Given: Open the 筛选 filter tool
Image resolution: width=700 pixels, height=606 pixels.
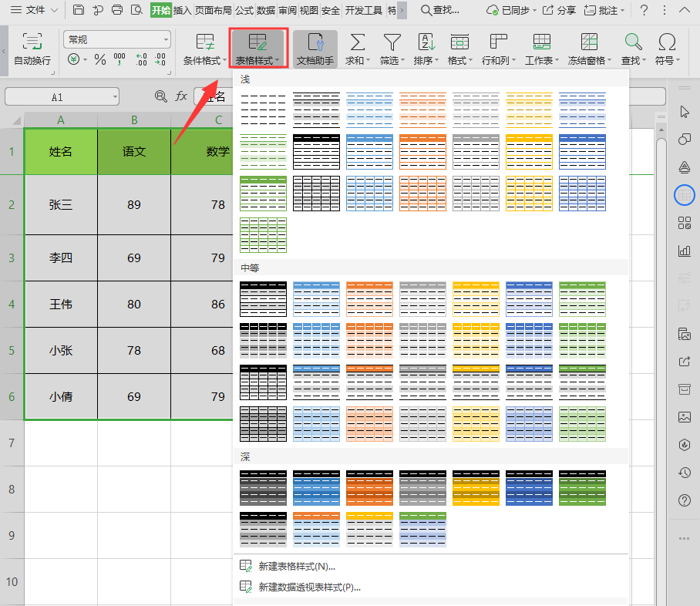Looking at the screenshot, I should coord(392,49).
